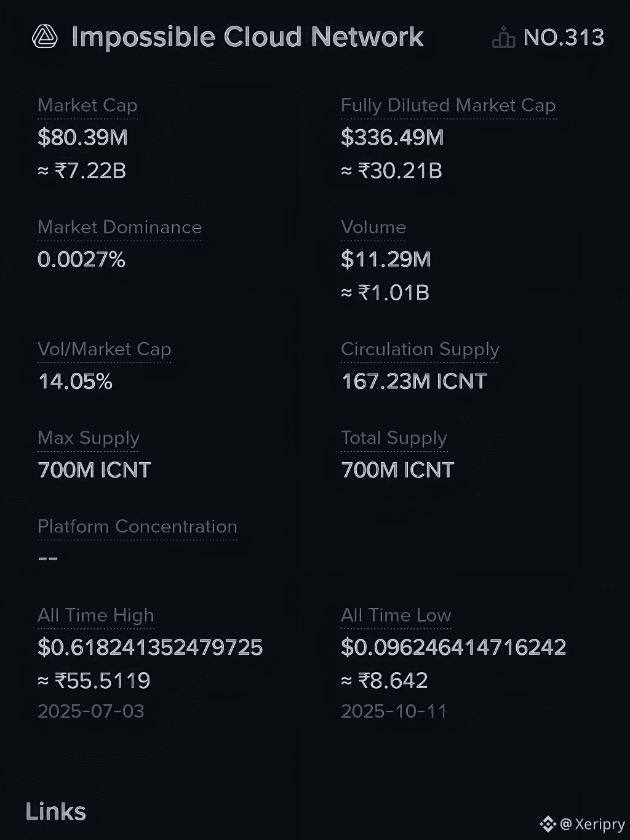
Task: Select the all time high price value
Action: tap(150, 647)
